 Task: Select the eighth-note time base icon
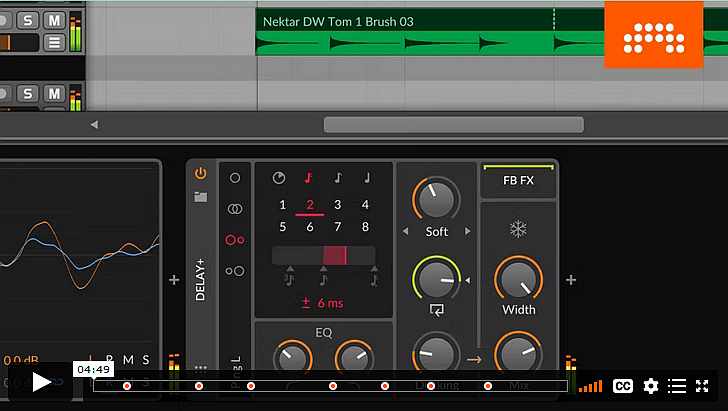click(x=338, y=178)
